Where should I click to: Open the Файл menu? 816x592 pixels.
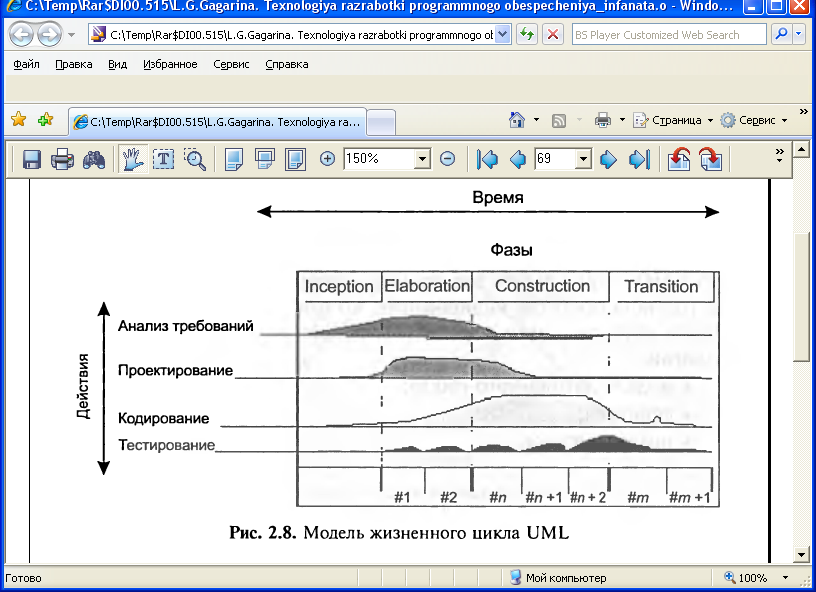click(26, 64)
